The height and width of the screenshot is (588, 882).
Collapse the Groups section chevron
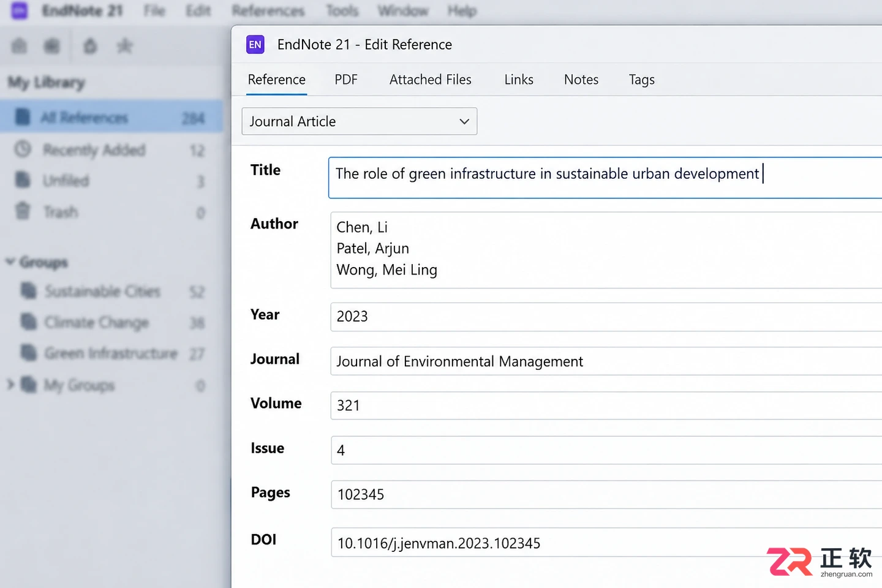click(x=10, y=262)
